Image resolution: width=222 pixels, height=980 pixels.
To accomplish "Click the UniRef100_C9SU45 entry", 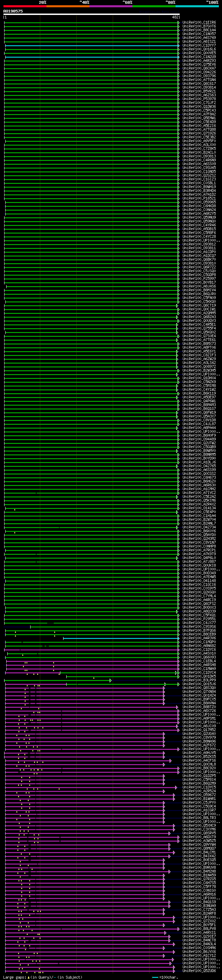I will pyautogui.click(x=199, y=168).
